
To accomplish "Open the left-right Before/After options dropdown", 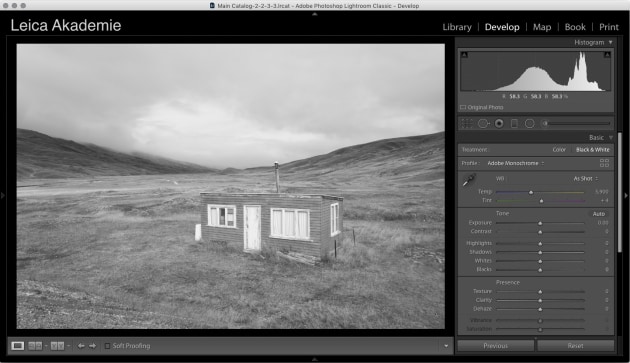I will pyautogui.click(x=46, y=346).
